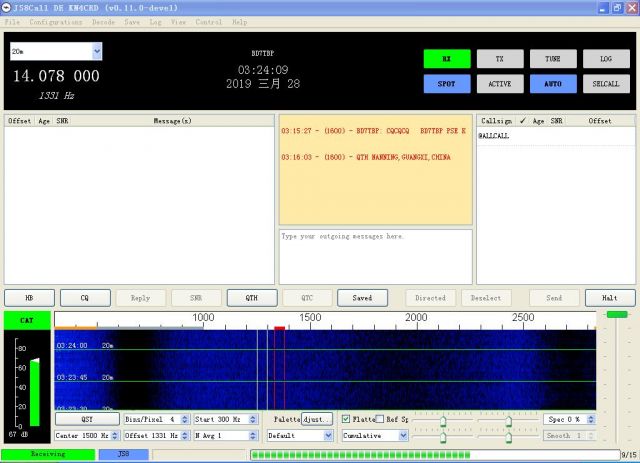This screenshot has height=463, width=640.
Task: Click the Offset column header in message list
Action: click(19, 121)
